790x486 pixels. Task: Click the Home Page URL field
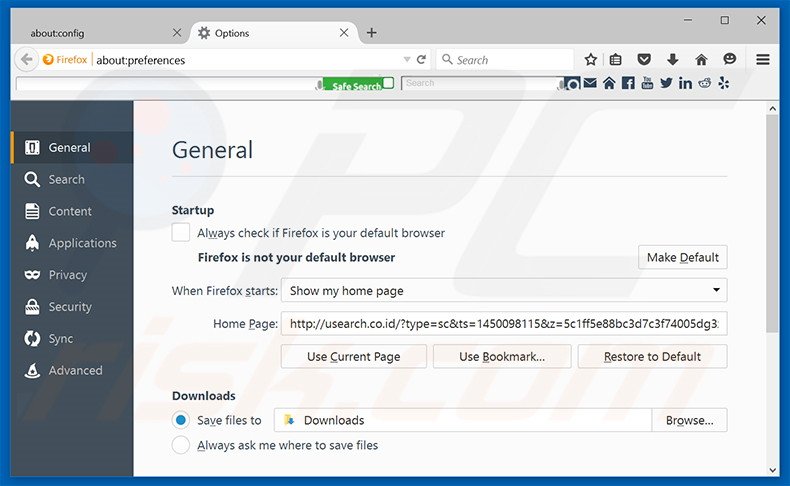[x=504, y=323]
